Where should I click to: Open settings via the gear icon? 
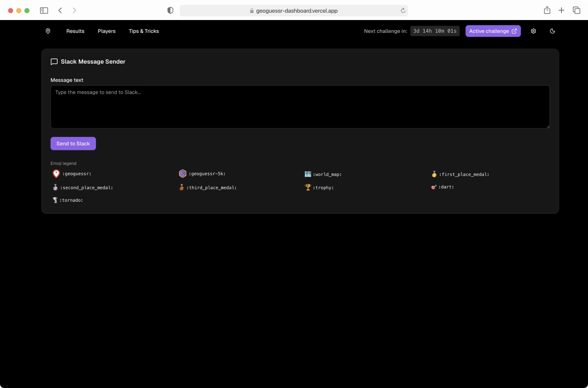pyautogui.click(x=533, y=31)
